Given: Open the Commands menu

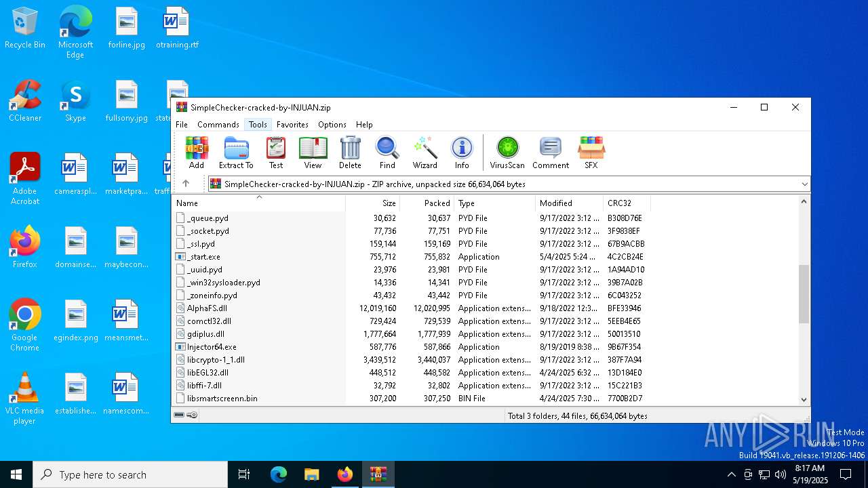Looking at the screenshot, I should click(x=218, y=125).
